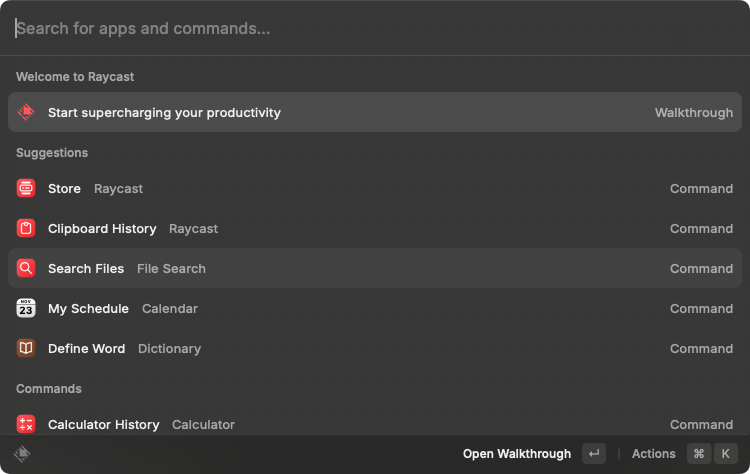Screen dimensions: 750x474
Task: Click the Return key icon
Action: 594,453
